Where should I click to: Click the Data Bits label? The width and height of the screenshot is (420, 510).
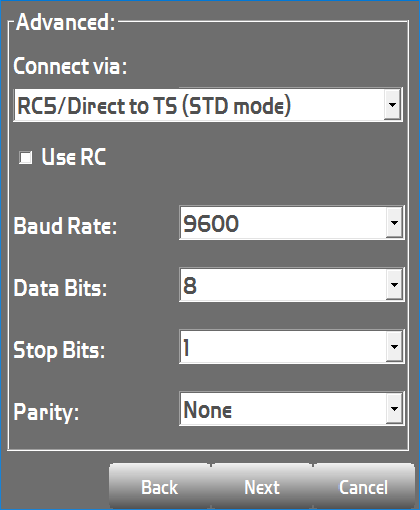60,288
